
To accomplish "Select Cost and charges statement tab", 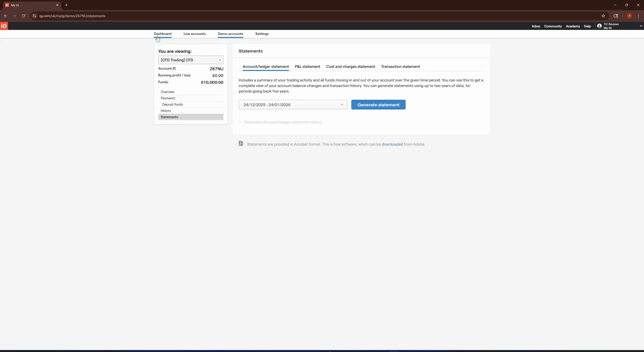I will click(x=351, y=67).
